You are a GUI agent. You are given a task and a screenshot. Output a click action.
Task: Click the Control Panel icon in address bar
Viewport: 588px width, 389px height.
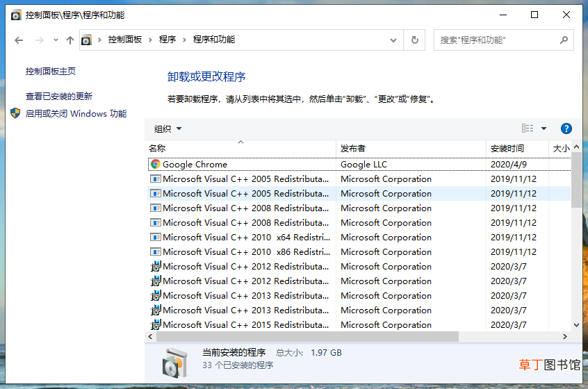(87, 40)
